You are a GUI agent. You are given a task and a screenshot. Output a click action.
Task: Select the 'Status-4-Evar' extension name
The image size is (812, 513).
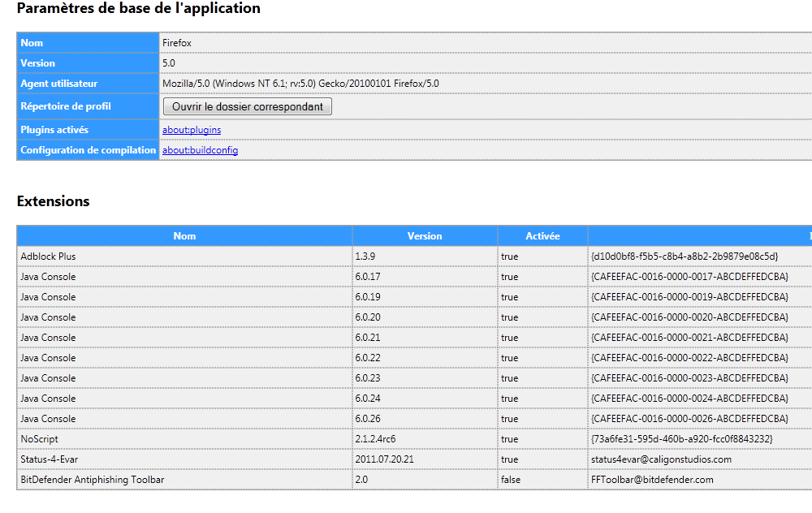[50, 459]
